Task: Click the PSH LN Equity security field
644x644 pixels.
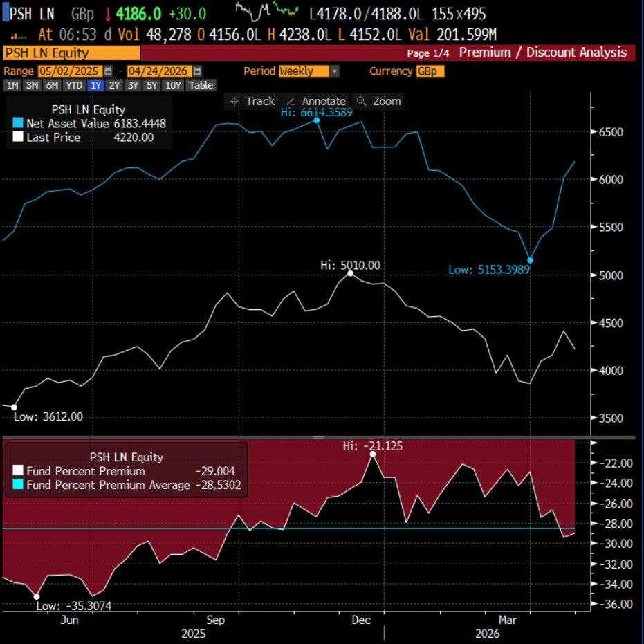Action: pos(71,53)
